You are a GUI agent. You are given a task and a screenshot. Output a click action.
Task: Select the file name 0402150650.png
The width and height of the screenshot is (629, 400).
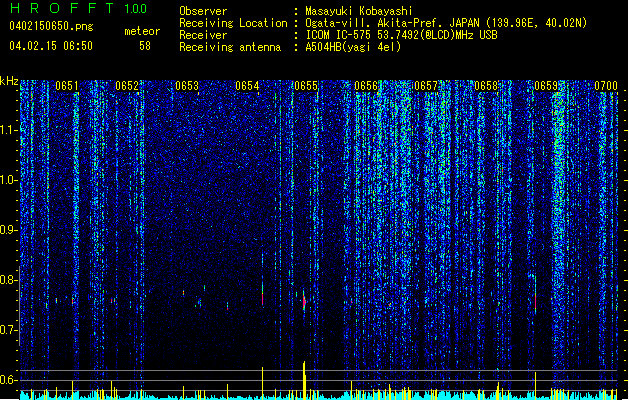click(x=51, y=26)
